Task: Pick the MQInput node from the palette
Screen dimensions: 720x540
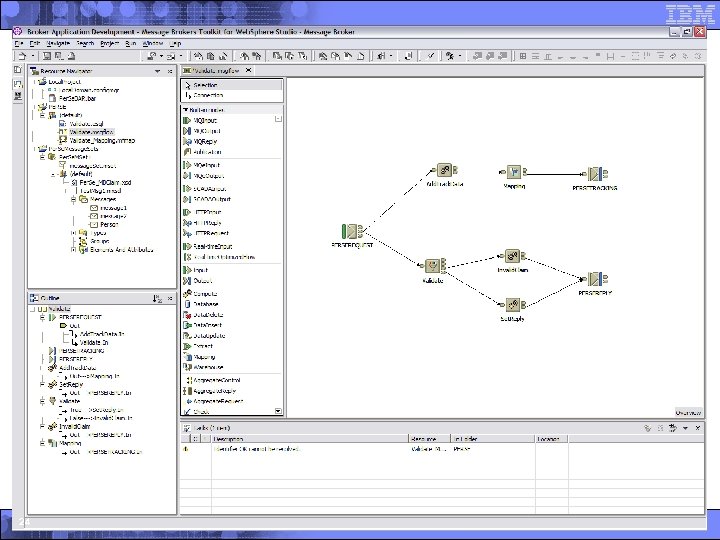Action: pyautogui.click(x=200, y=120)
